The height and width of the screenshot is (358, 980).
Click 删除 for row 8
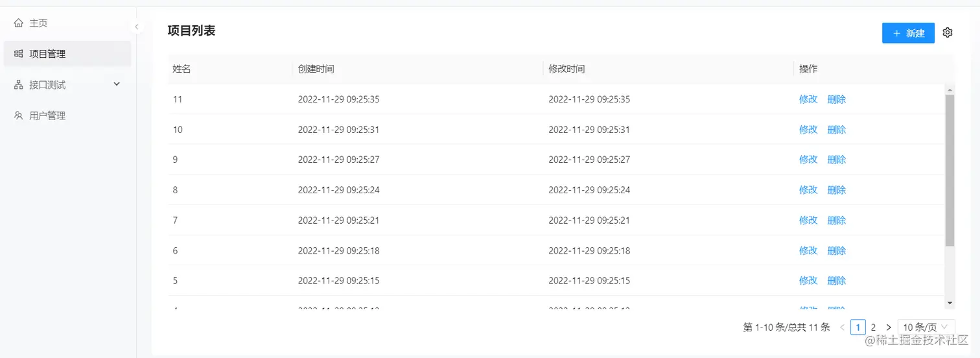click(837, 190)
